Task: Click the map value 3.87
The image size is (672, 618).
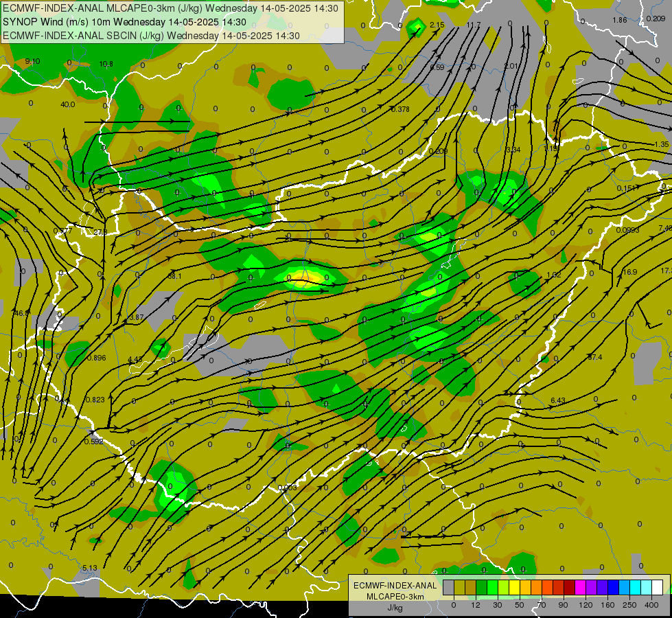Action: pos(137,318)
